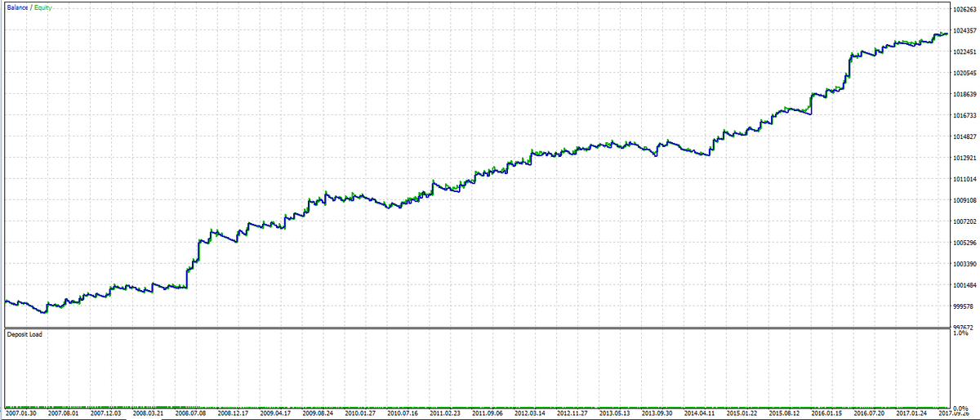Click the 1026263 value on price axis
The width and height of the screenshot is (980, 420).
(x=965, y=10)
